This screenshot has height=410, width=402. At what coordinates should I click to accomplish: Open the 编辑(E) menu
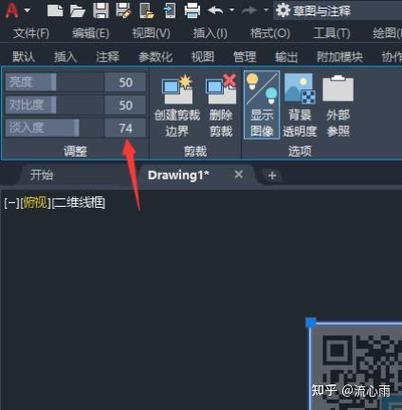(91, 33)
